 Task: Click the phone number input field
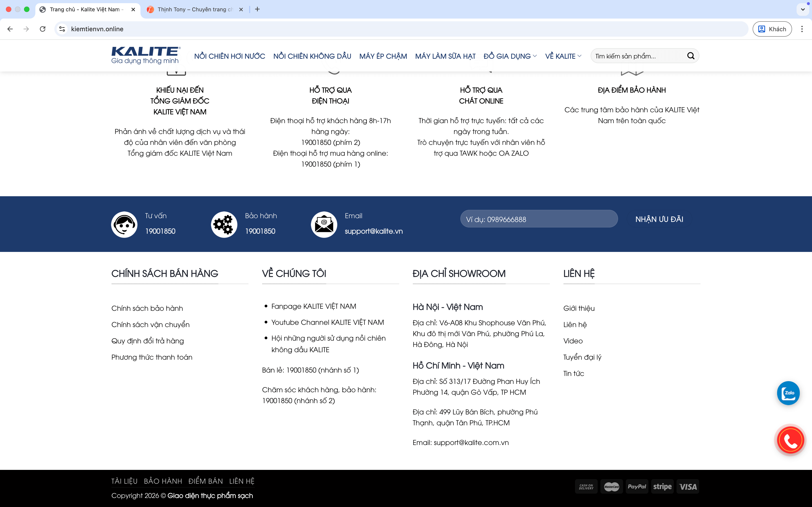539,219
